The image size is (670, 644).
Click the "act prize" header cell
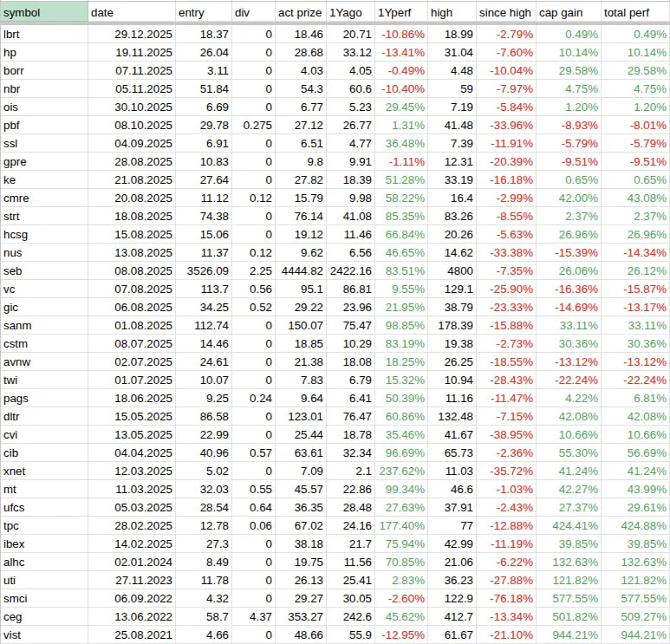point(298,12)
